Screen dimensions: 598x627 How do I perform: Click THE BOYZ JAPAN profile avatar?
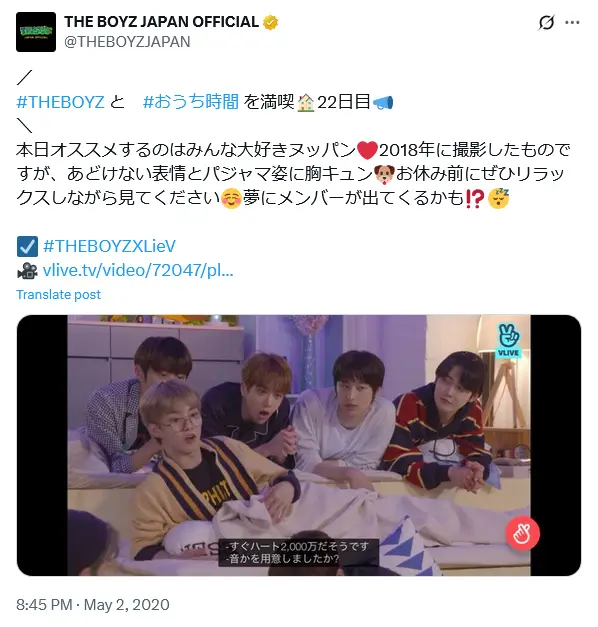point(36,32)
